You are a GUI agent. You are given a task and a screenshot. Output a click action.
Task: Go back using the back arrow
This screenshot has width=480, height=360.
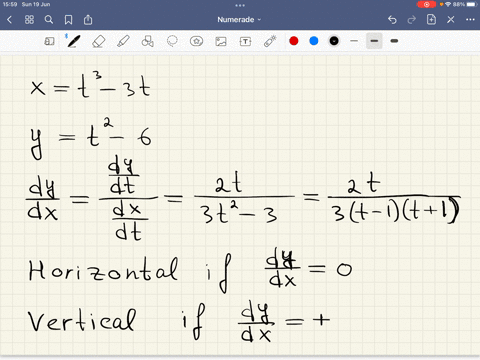coord(9,20)
